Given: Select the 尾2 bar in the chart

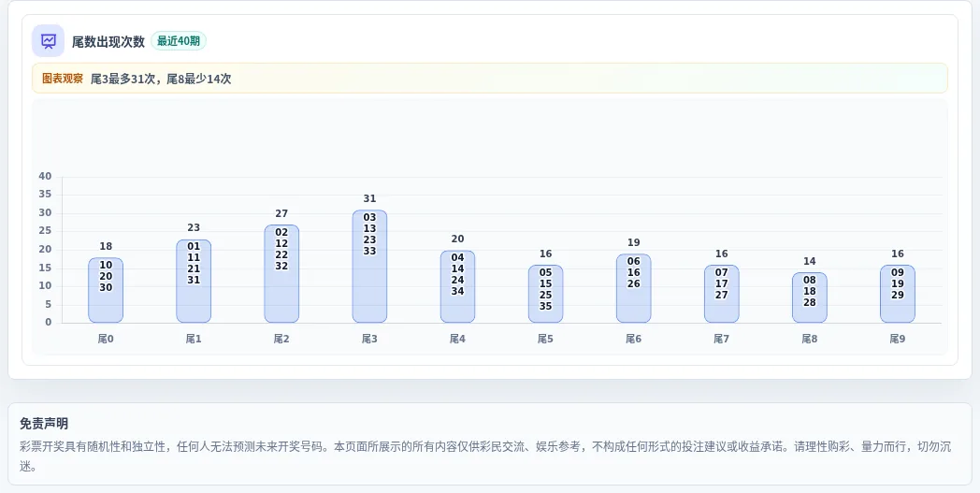Looking at the screenshot, I should point(281,274).
